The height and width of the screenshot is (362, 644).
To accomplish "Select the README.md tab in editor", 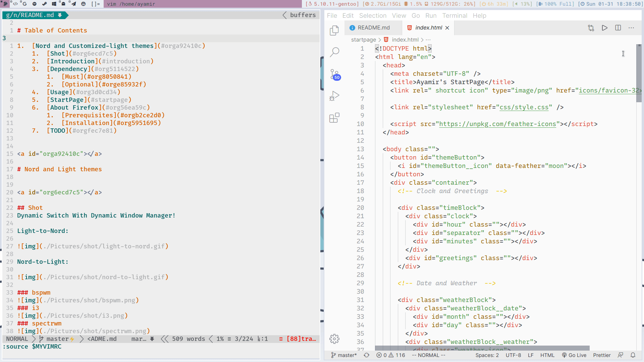I will 373,27.
